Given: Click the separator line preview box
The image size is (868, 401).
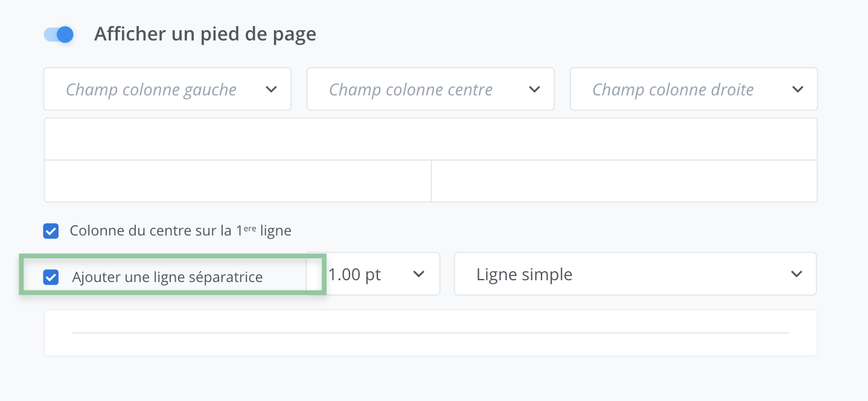Looking at the screenshot, I should (430, 333).
